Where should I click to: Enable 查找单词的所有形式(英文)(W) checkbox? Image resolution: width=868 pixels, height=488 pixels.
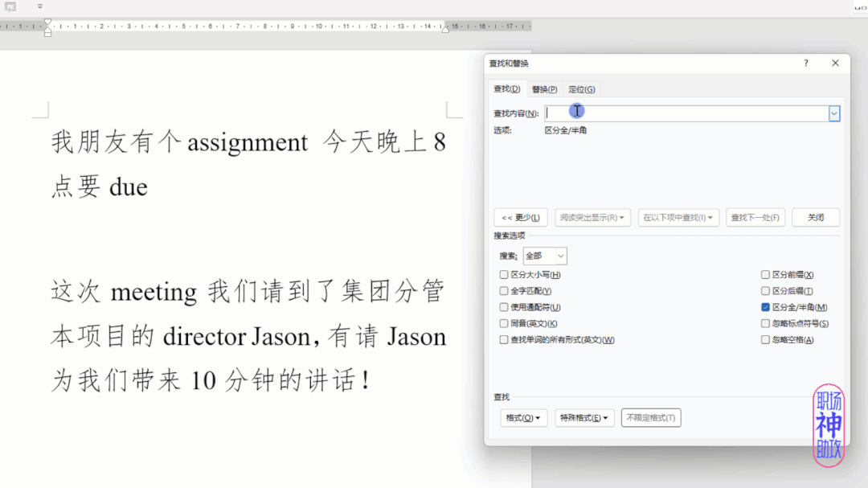point(504,339)
